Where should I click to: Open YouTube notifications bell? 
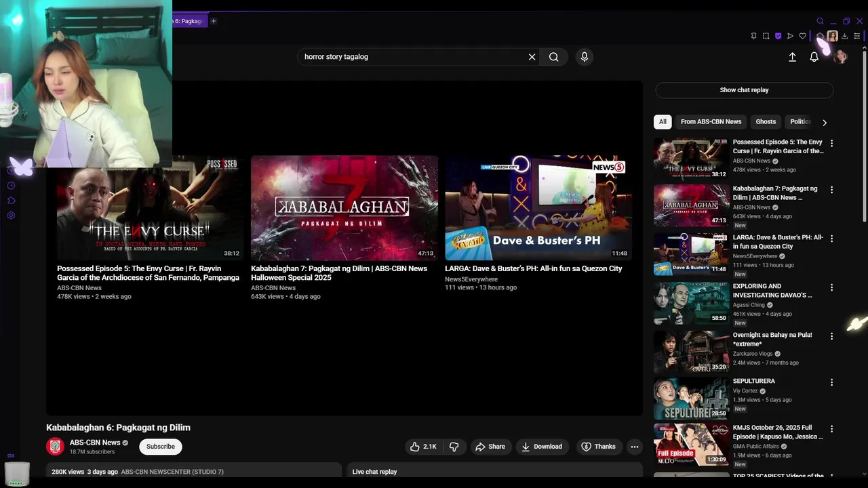coord(814,58)
